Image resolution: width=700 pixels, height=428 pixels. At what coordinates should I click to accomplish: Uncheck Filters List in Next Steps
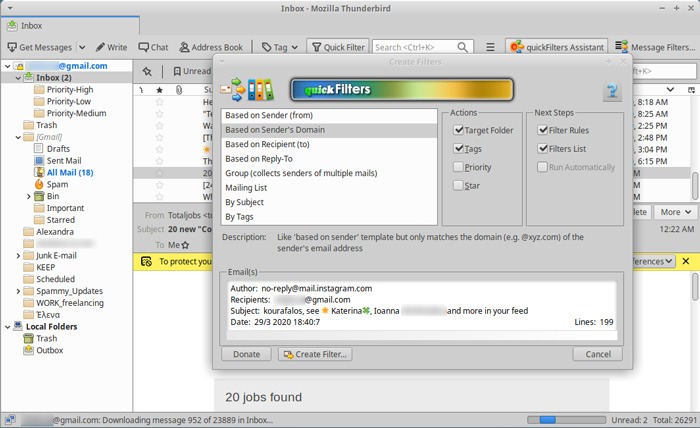coord(542,148)
